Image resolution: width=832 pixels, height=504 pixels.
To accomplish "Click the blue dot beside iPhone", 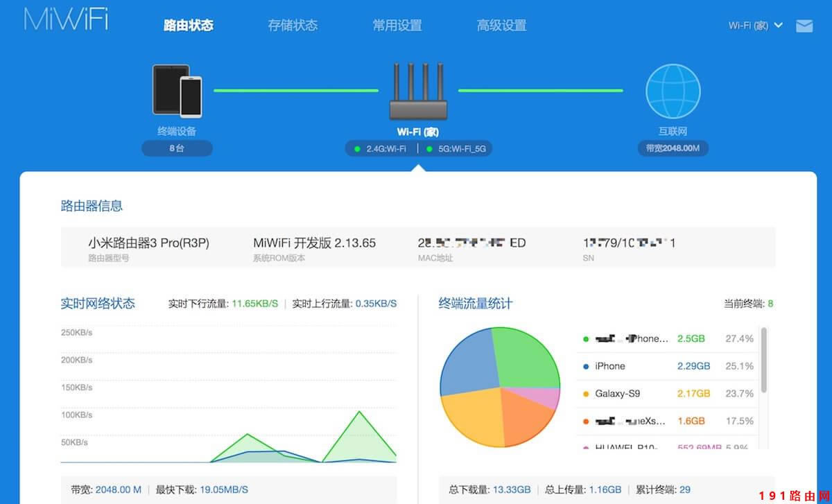I will [587, 367].
